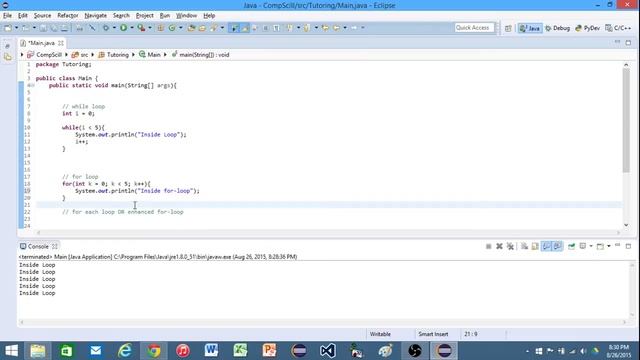Click the Windows Start button
The image size is (640, 360).
[x=11, y=351]
